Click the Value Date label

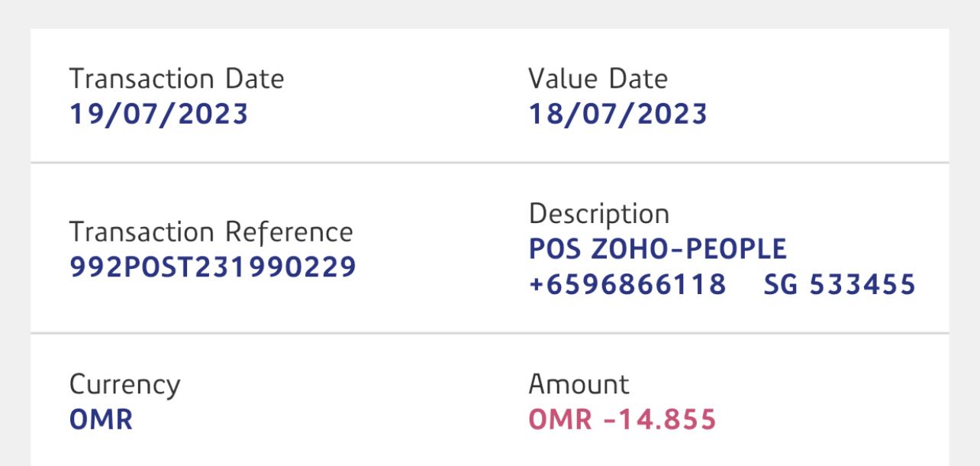click(x=598, y=79)
